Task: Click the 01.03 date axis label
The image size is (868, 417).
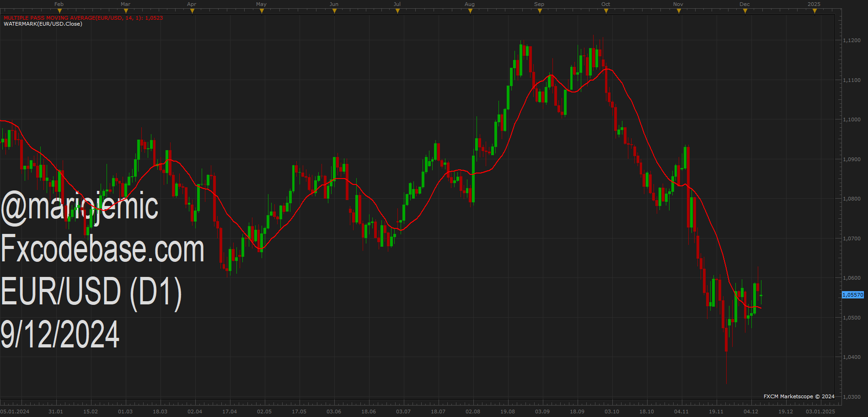Action: coord(125,412)
